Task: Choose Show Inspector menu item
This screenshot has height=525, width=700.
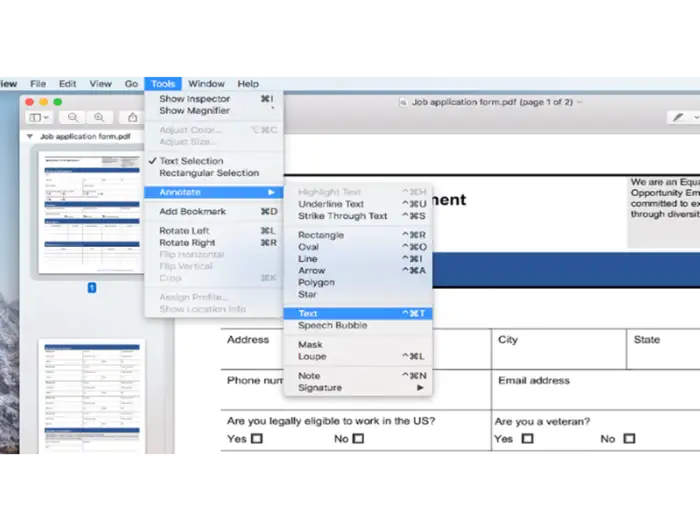Action: pos(194,99)
